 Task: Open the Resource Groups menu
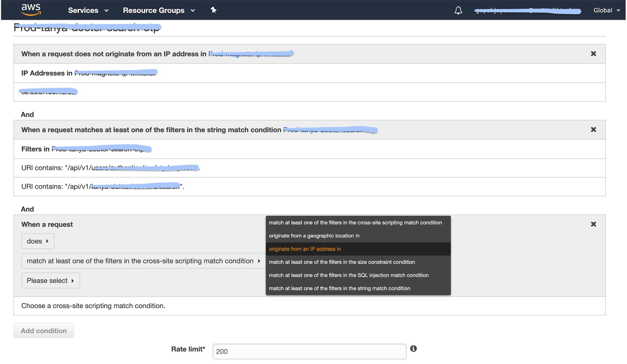pos(159,10)
